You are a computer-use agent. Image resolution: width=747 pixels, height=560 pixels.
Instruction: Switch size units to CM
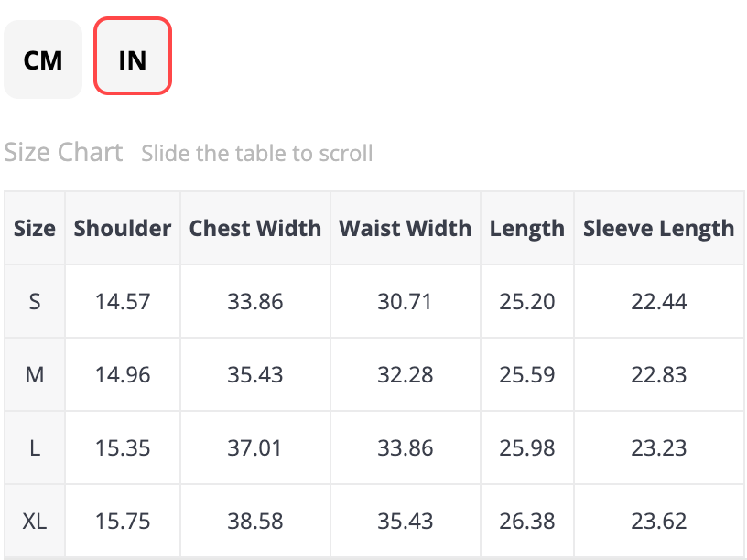(x=43, y=59)
